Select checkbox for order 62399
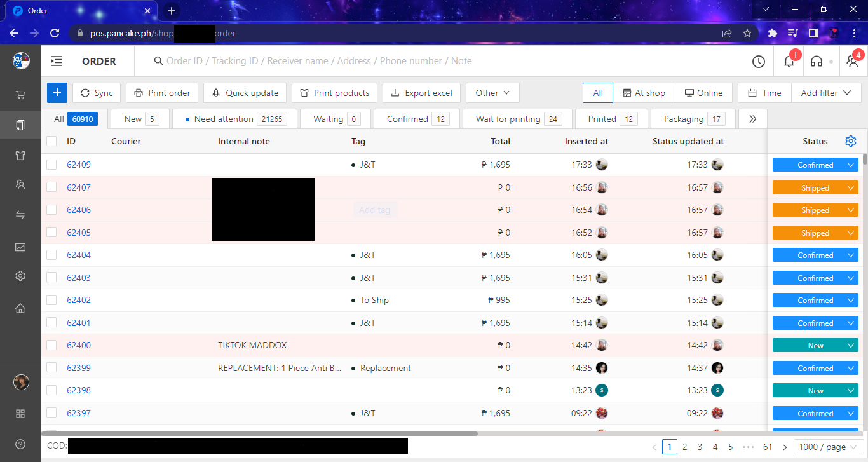 [x=51, y=368]
